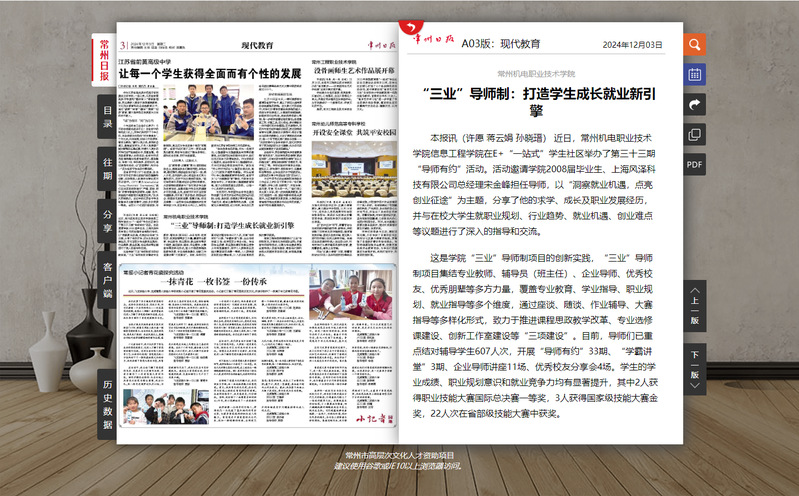Download the PDF version
799x496 pixels.
(694, 164)
